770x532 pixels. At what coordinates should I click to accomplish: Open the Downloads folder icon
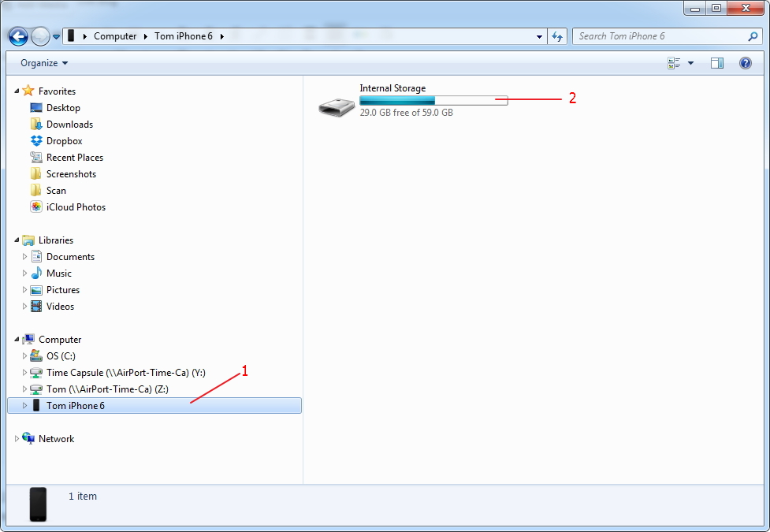pyautogui.click(x=35, y=124)
